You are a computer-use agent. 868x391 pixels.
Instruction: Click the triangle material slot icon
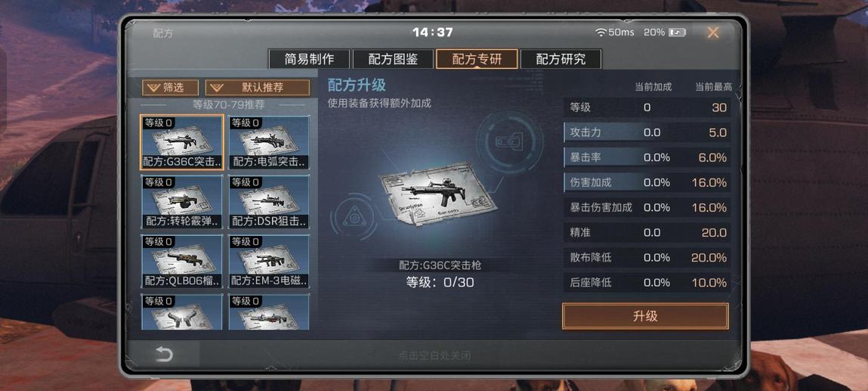click(354, 216)
